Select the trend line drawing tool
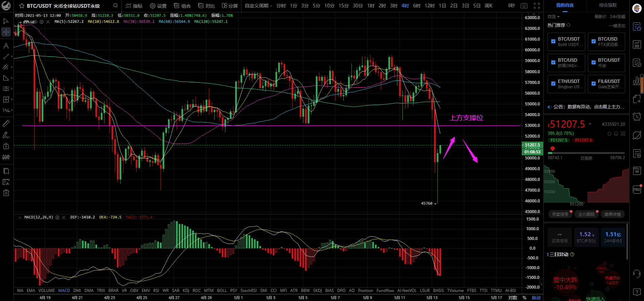Screen dimensions: 644x301 point(6,57)
